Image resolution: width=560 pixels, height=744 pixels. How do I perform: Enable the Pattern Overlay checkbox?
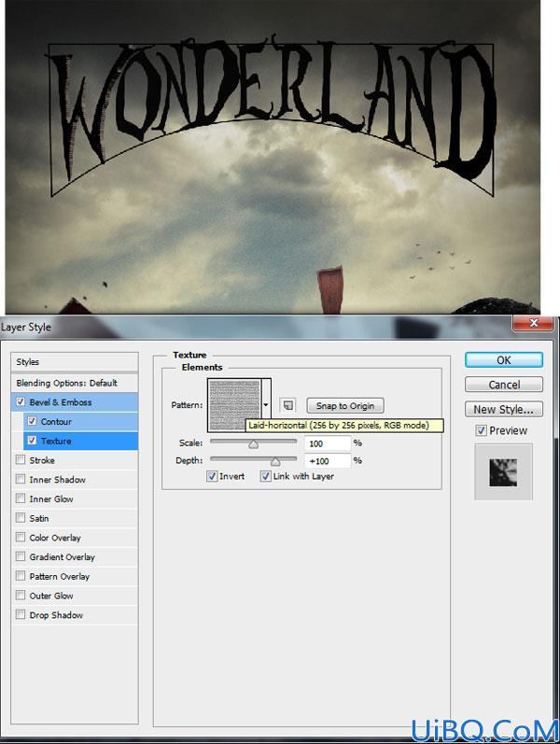coord(21,576)
